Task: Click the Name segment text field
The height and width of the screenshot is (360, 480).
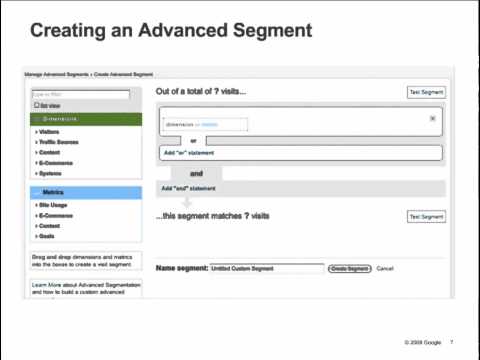Action: point(267,268)
